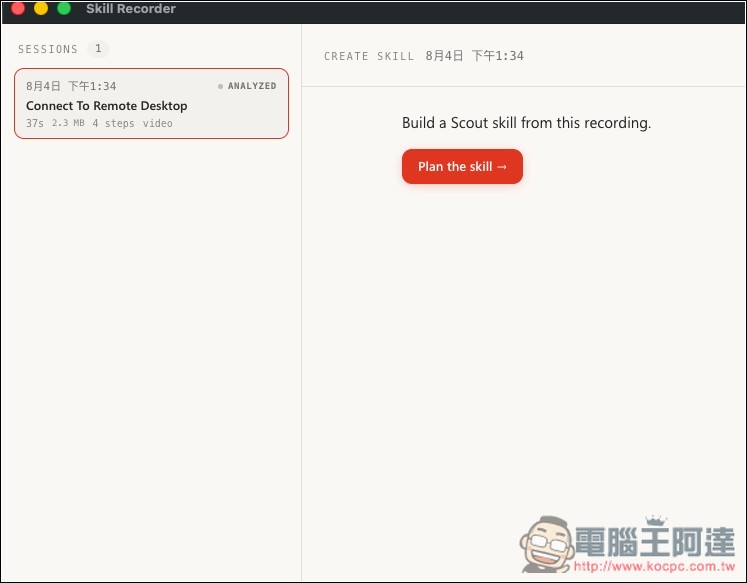The image size is (747, 583).
Task: Click the green zoom window button
Action: 64,8
